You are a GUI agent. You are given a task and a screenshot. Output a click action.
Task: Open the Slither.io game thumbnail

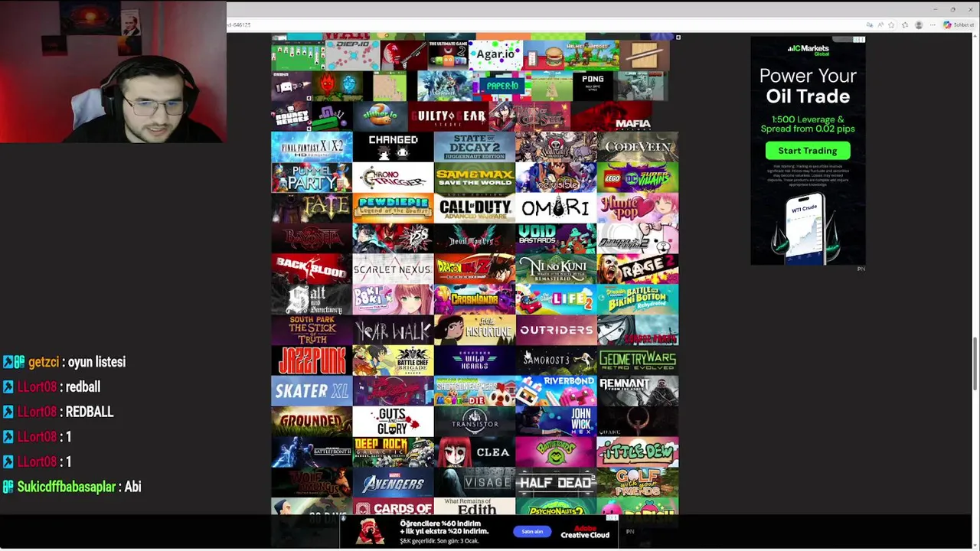click(x=381, y=116)
